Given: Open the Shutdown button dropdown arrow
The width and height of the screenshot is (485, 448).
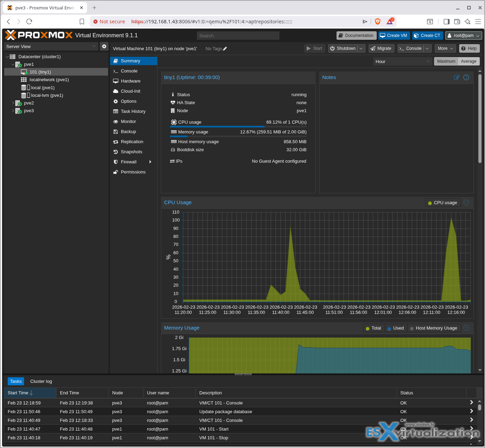Looking at the screenshot, I should [361, 48].
